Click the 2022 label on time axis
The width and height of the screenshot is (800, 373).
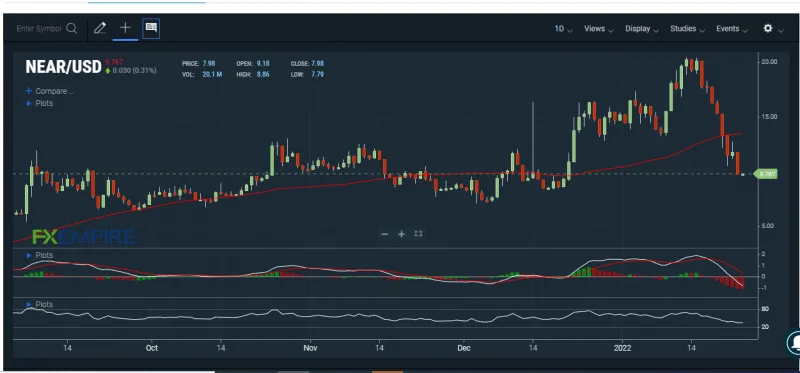(622, 348)
